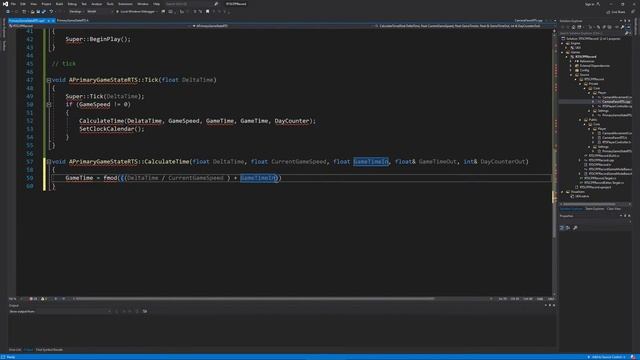Switch to Solution Explorer bottom tab
The height and width of the screenshot is (360, 640).
tap(571, 209)
